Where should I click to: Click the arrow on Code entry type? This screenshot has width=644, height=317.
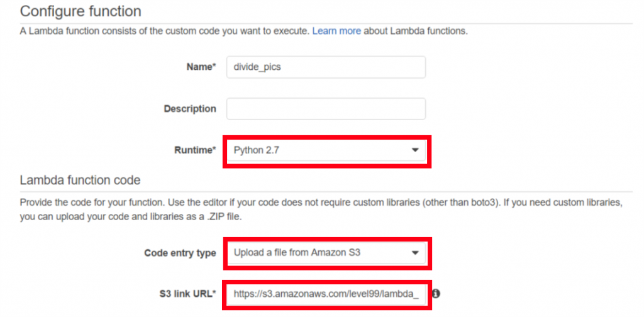pyautogui.click(x=415, y=253)
